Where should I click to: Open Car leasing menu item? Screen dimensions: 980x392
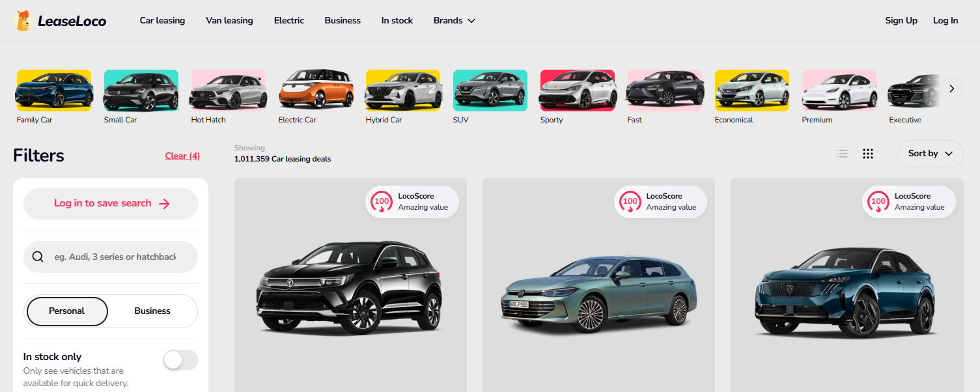pos(162,20)
